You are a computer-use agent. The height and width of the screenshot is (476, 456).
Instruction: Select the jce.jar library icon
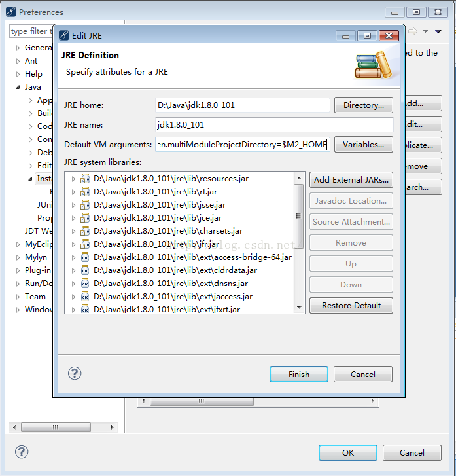pyautogui.click(x=85, y=218)
